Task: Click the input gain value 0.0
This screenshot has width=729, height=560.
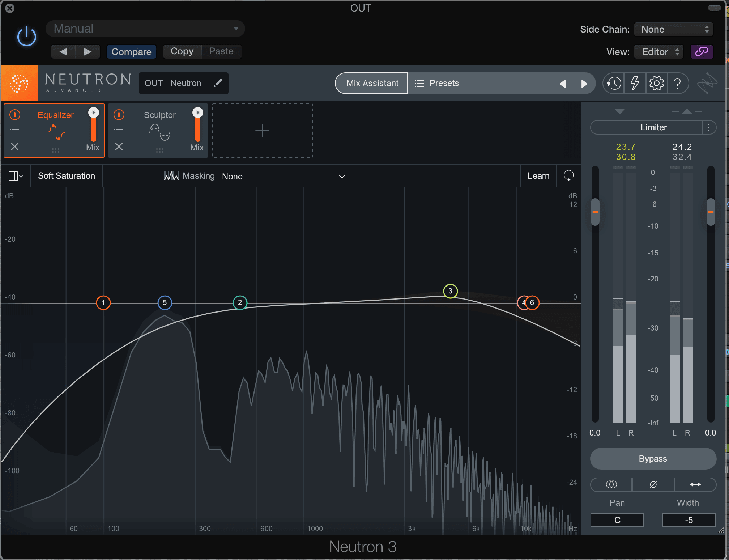Action: 595,433
